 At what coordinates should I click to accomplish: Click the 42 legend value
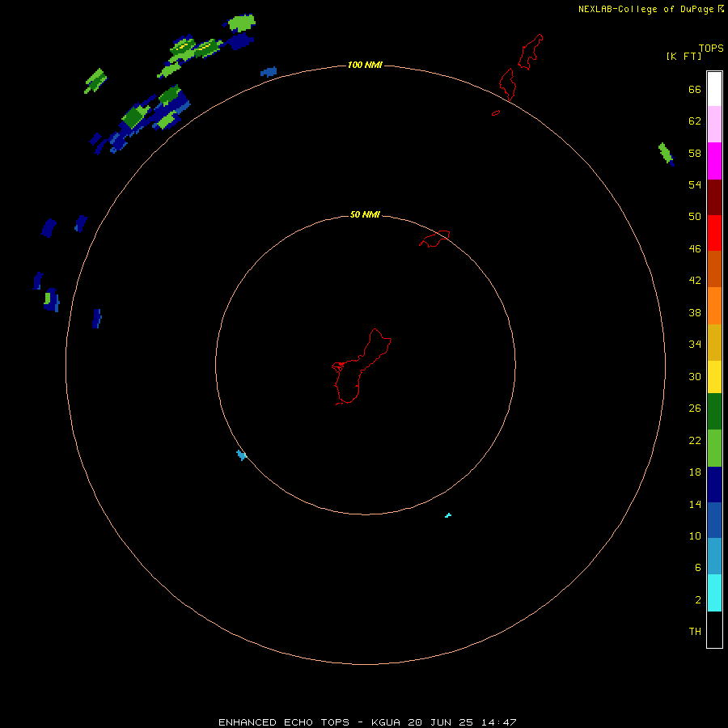coord(695,280)
